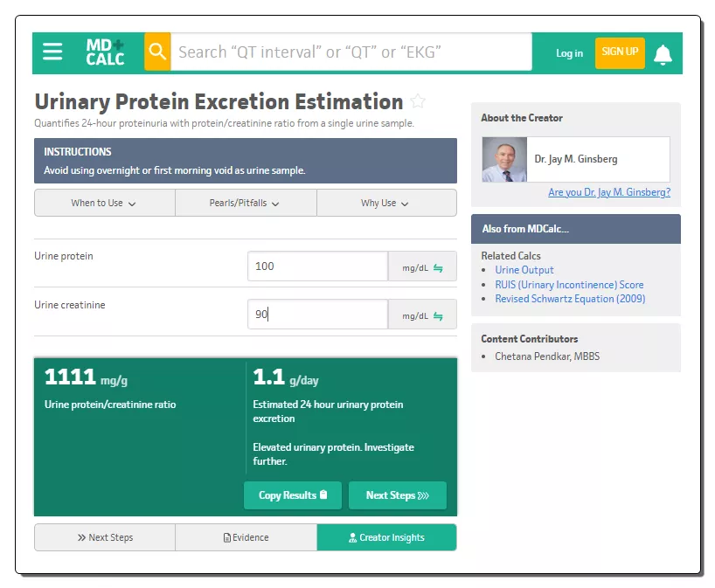Select the 1111 mg/g ratio result

click(x=86, y=377)
